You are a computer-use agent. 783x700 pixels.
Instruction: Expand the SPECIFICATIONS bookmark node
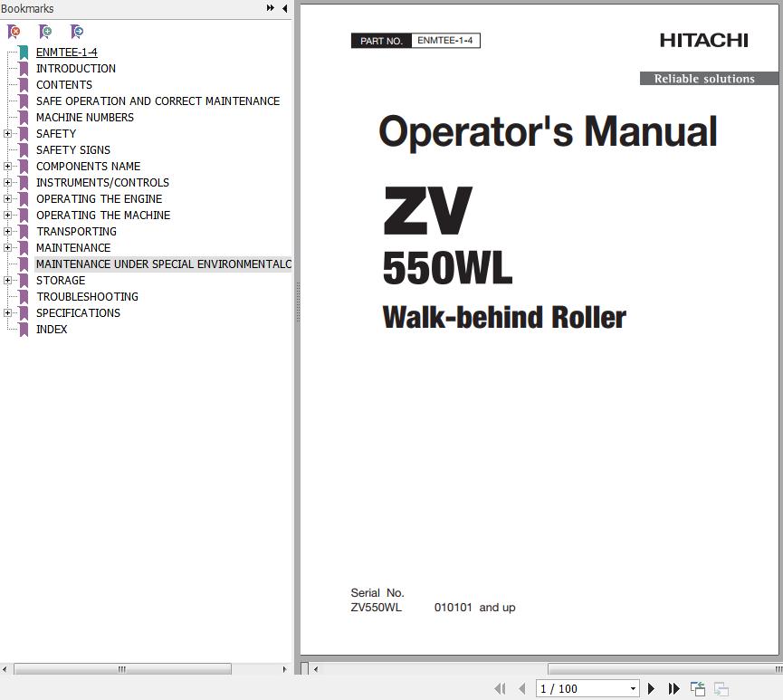click(7, 313)
